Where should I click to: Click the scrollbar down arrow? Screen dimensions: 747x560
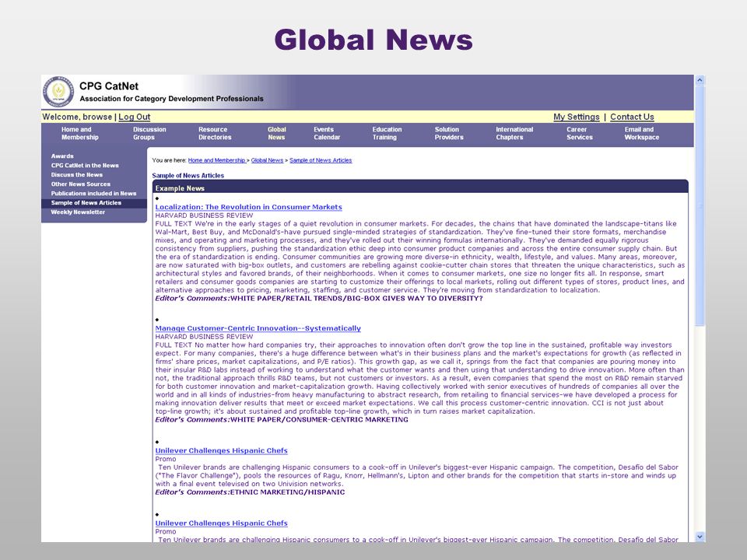pos(700,537)
